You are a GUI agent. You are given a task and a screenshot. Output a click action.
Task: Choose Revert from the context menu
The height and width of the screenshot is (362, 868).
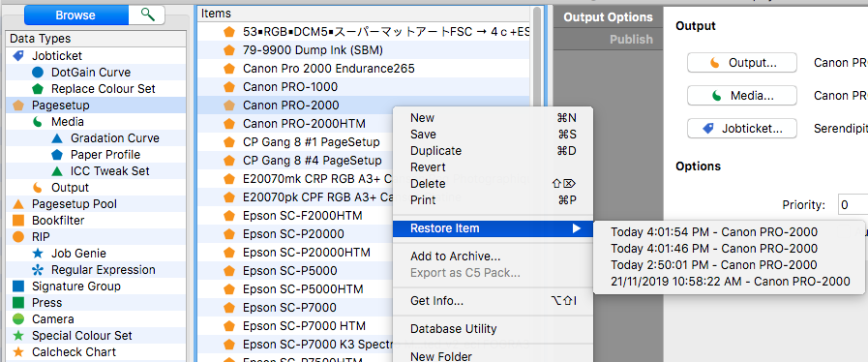point(493,167)
